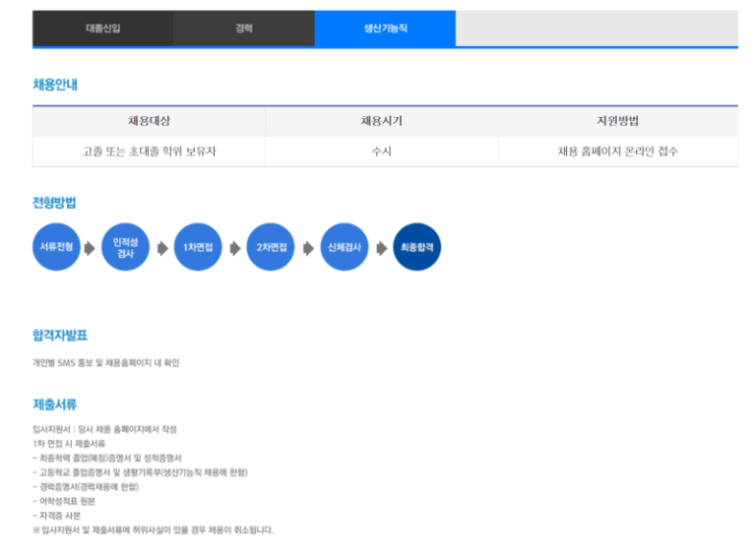Screen dimensions: 756x558
Task: Open the 경력 tab
Action: pos(244,29)
